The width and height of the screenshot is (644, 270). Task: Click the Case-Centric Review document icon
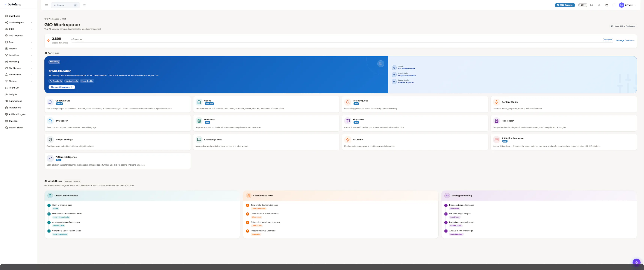click(50, 196)
